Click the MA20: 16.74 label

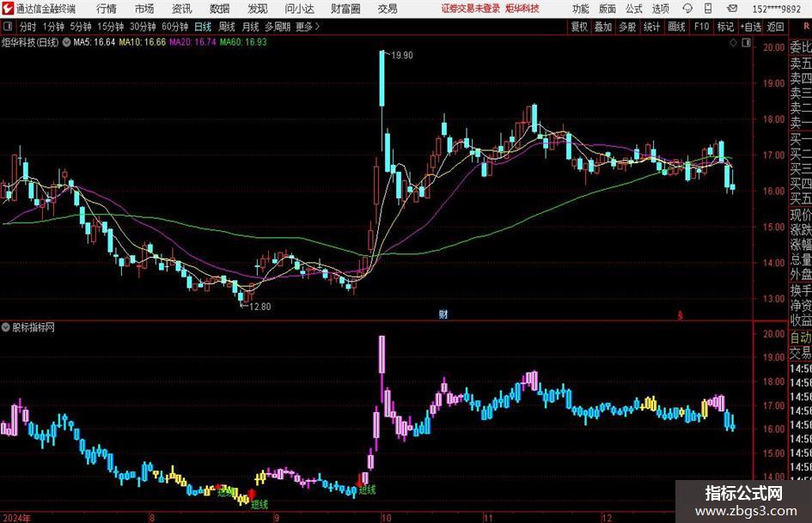tap(192, 42)
